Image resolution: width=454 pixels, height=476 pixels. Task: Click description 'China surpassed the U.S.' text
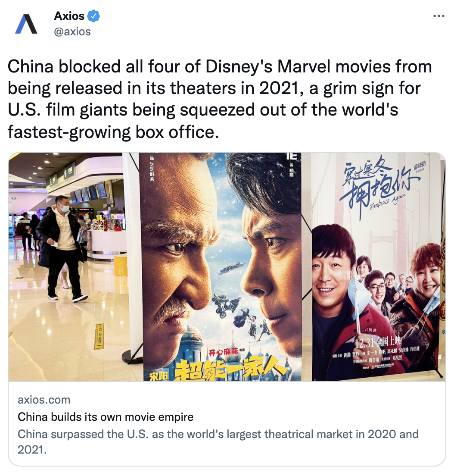click(218, 442)
